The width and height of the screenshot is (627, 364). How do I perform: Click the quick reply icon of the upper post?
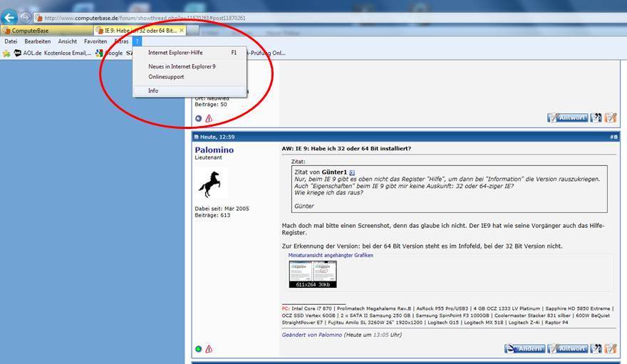pos(610,118)
